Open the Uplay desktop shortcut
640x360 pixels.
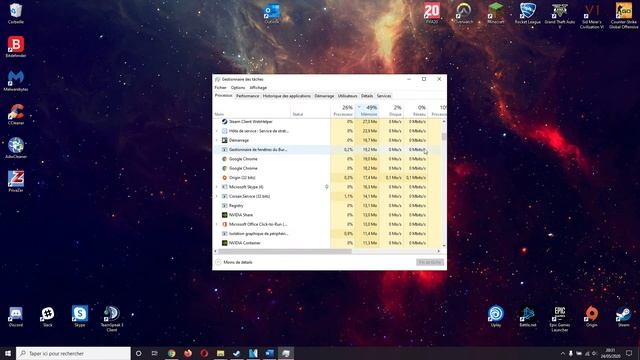[x=496, y=316]
